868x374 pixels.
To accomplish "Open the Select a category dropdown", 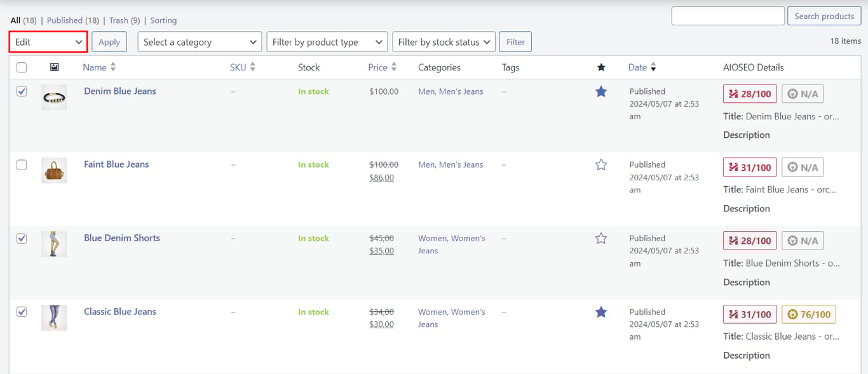I will click(199, 42).
